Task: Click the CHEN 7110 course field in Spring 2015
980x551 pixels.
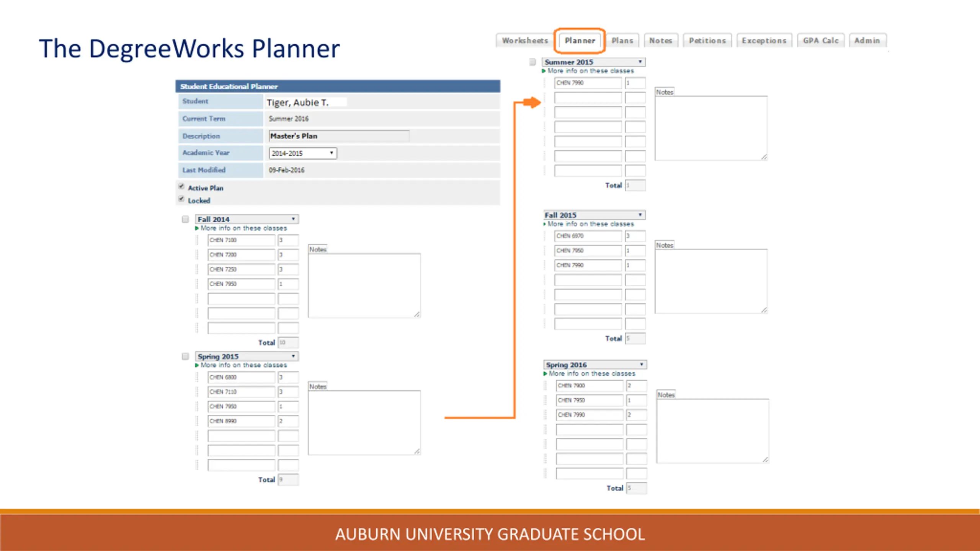Action: pos(241,392)
